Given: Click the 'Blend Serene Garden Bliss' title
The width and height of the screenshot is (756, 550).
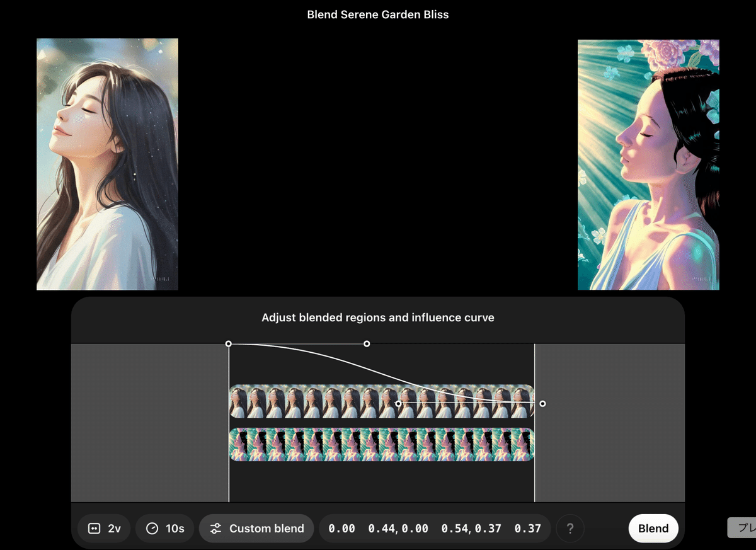Looking at the screenshot, I should pyautogui.click(x=378, y=14).
